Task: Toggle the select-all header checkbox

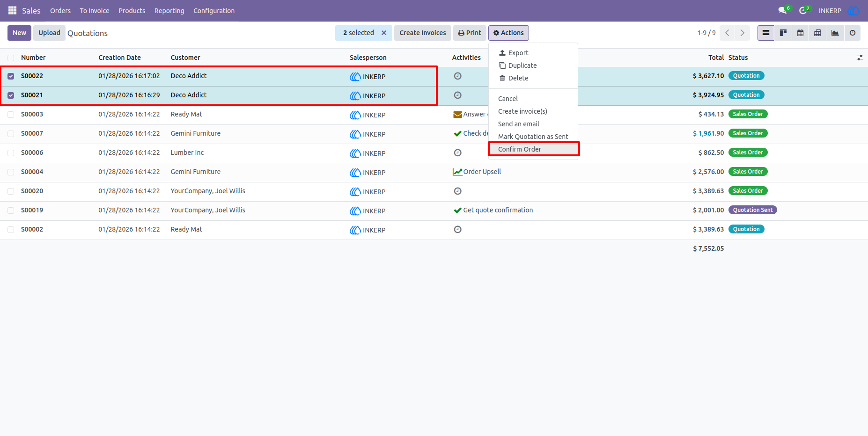Action: (11, 58)
